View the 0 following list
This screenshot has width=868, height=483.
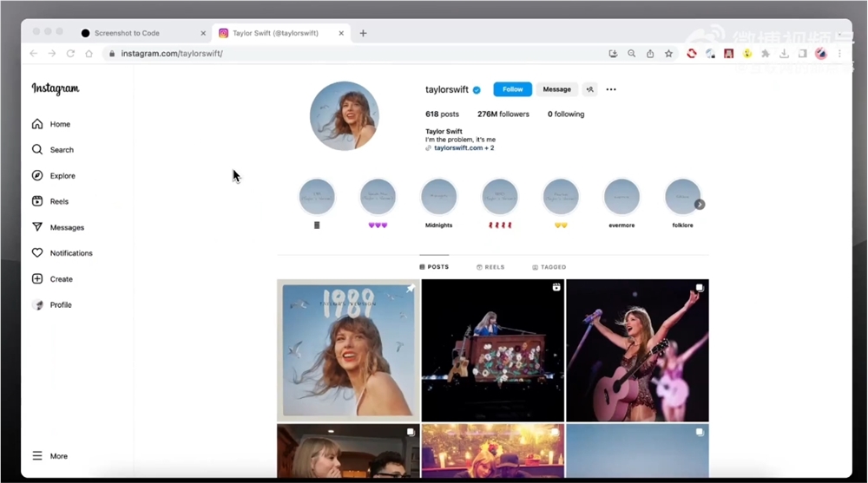(x=566, y=114)
